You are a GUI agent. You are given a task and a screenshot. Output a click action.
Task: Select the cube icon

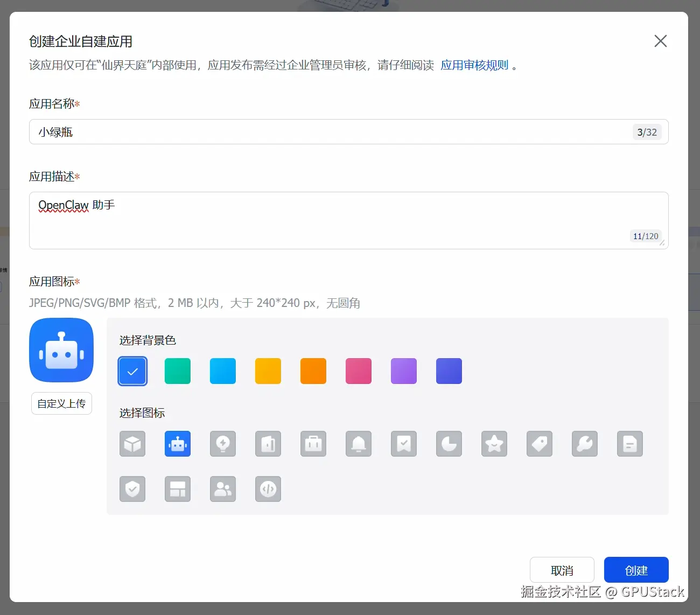pyautogui.click(x=132, y=444)
